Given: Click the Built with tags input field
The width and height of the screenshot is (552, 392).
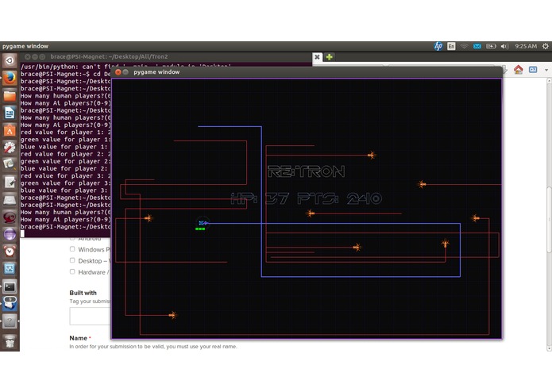Looking at the screenshot, I should click(x=90, y=316).
